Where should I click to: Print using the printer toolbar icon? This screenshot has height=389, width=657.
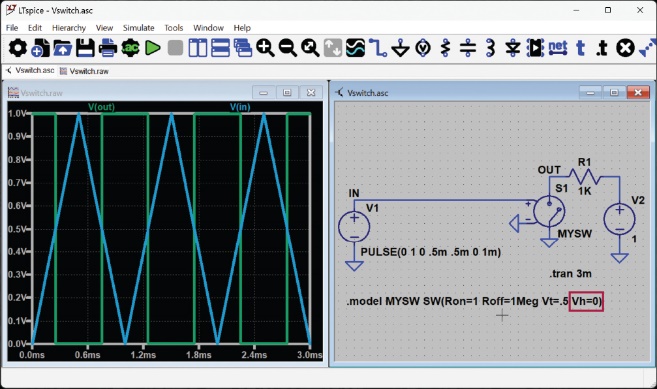click(x=108, y=48)
